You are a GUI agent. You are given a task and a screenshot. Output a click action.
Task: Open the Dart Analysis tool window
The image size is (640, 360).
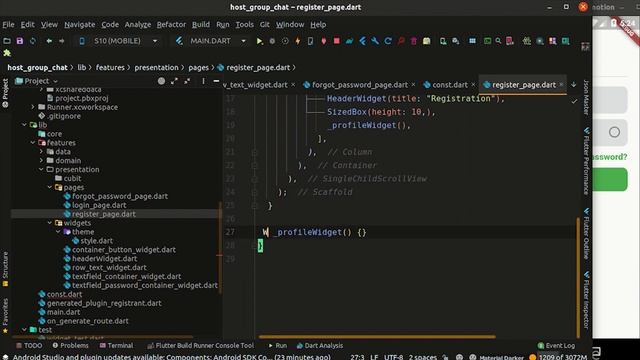320,345
